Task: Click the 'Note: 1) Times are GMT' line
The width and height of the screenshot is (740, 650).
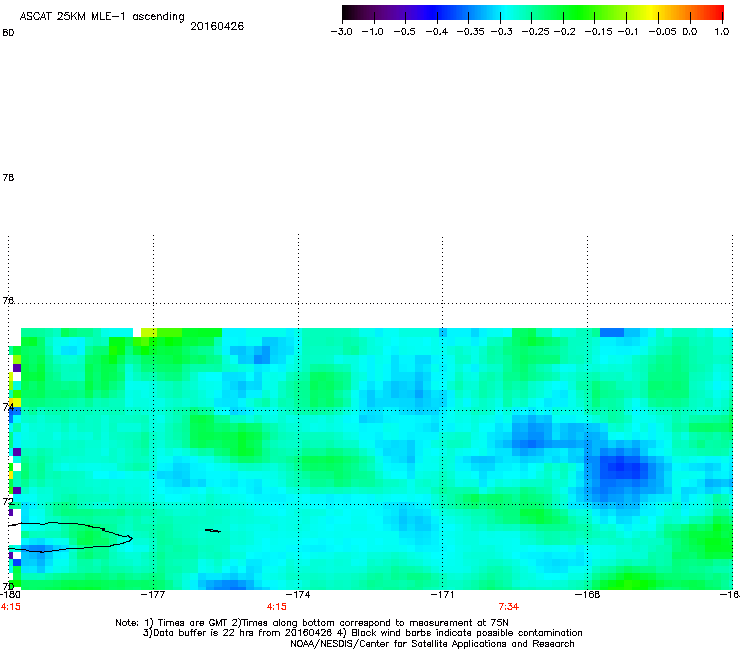Action: pos(311,623)
